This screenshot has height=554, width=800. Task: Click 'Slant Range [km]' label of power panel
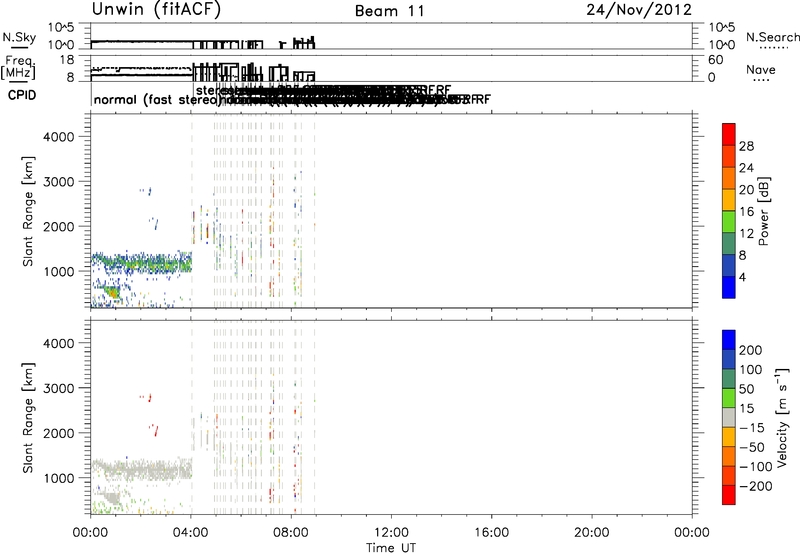[x=28, y=211]
